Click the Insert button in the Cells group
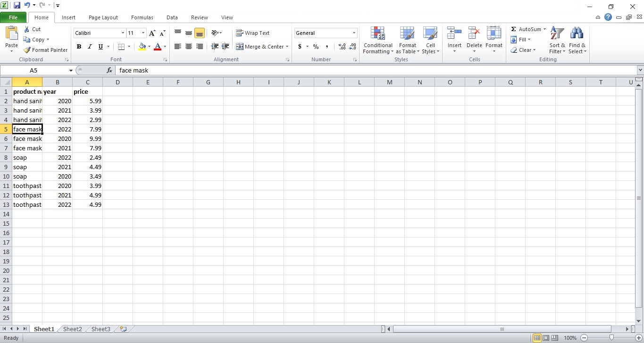The width and height of the screenshot is (644, 343). click(x=454, y=40)
